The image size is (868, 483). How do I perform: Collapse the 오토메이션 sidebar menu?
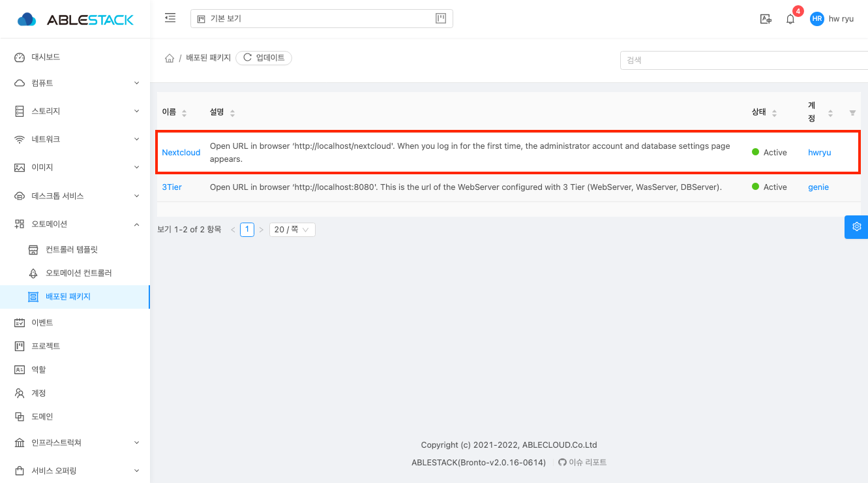point(75,224)
